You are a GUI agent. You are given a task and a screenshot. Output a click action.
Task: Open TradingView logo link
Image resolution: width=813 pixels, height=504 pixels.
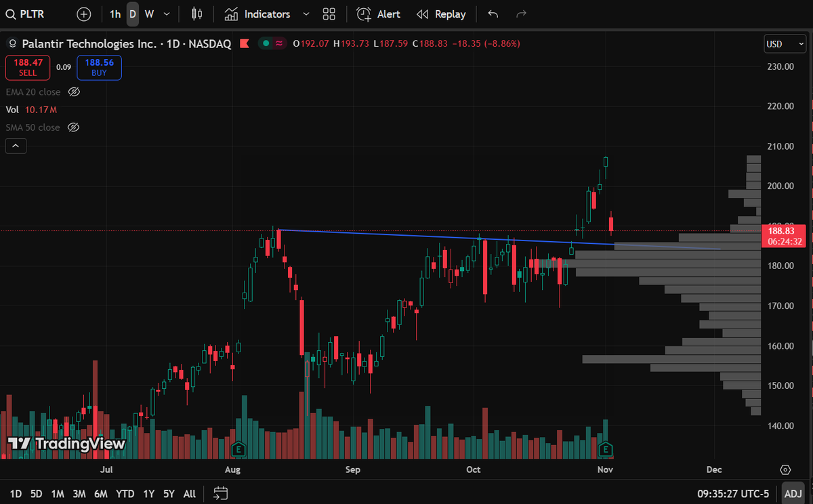pos(66,444)
